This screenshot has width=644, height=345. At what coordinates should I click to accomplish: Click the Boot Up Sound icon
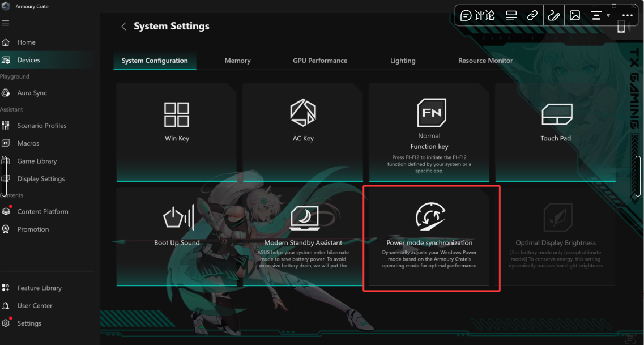pos(178,218)
